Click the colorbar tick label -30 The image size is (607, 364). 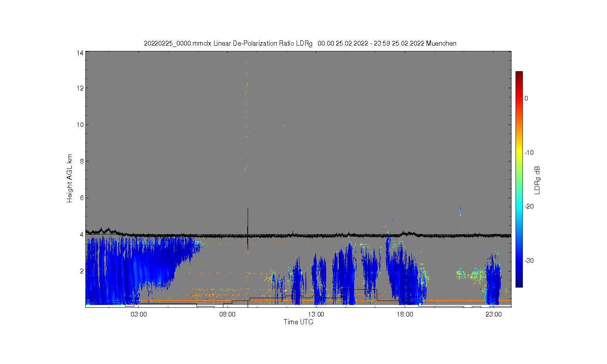529,260
